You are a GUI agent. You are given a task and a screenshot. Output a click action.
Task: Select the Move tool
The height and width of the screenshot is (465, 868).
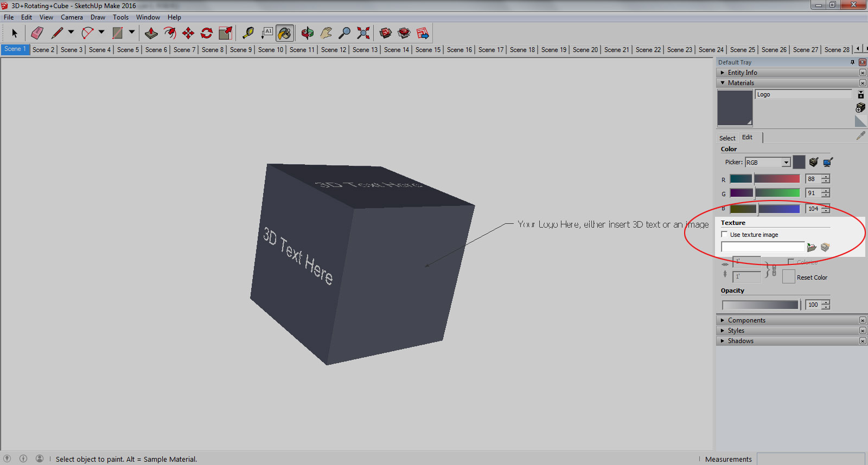coord(188,34)
